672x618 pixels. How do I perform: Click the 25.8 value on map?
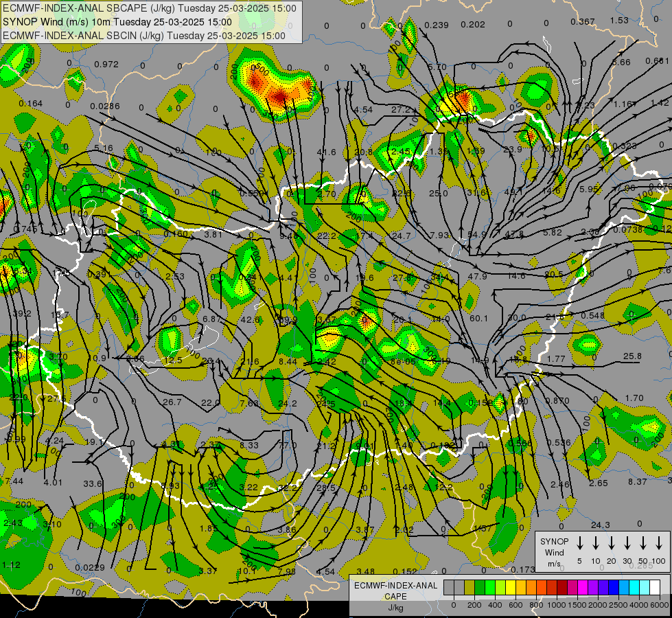tap(633, 356)
